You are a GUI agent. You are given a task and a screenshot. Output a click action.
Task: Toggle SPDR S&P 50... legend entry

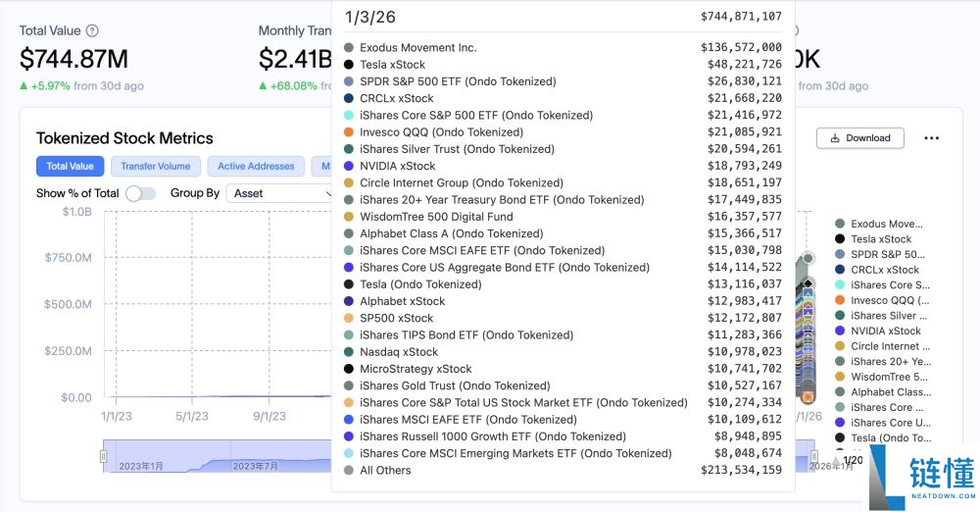point(880,254)
